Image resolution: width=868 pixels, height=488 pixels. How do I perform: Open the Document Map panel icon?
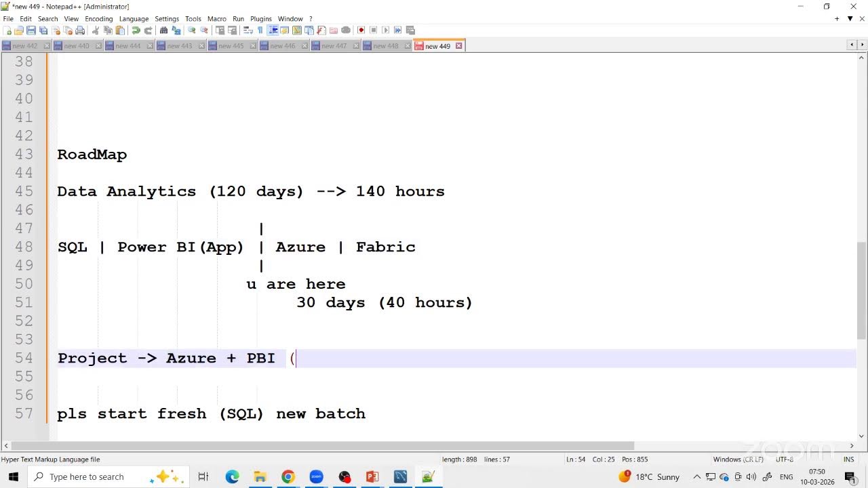pos(296,30)
